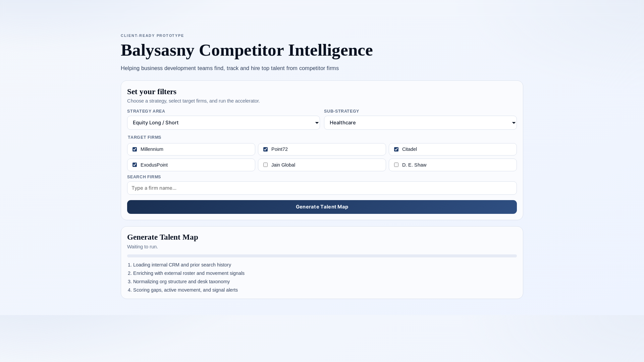Viewport: 644px width, 362px height.
Task: Click the 'Waiting to run.' status text
Action: tap(143, 247)
